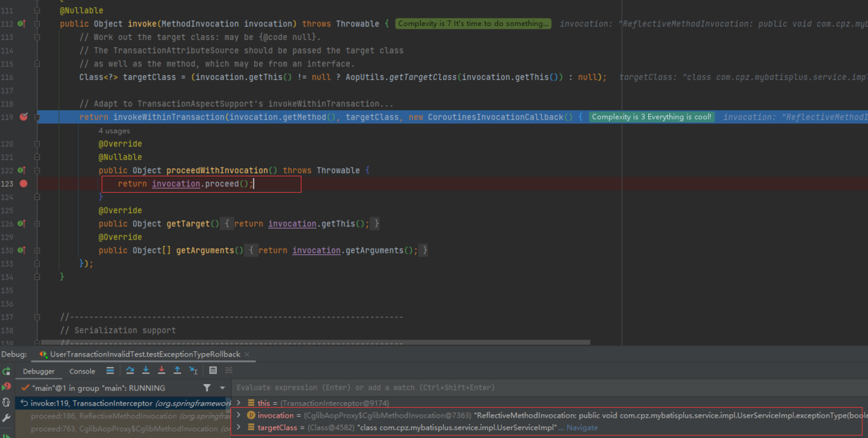Click @Nullable annotation on line 121
868x438 pixels.
click(x=120, y=157)
